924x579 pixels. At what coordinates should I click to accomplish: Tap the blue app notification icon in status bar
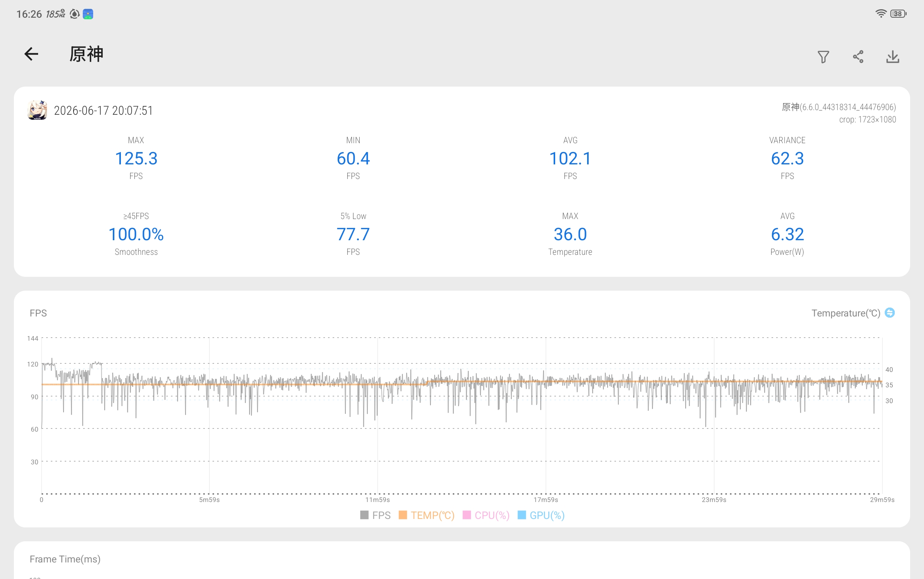tap(88, 14)
